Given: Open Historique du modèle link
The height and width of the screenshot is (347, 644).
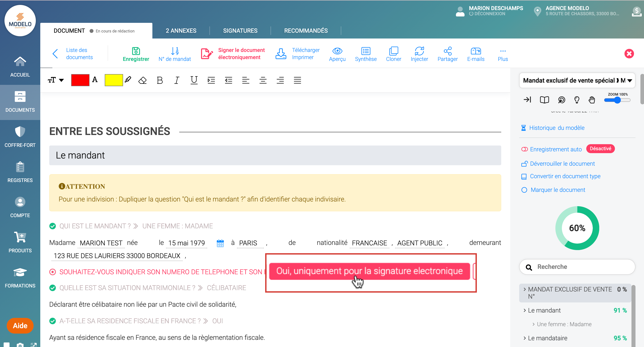Looking at the screenshot, I should 557,128.
